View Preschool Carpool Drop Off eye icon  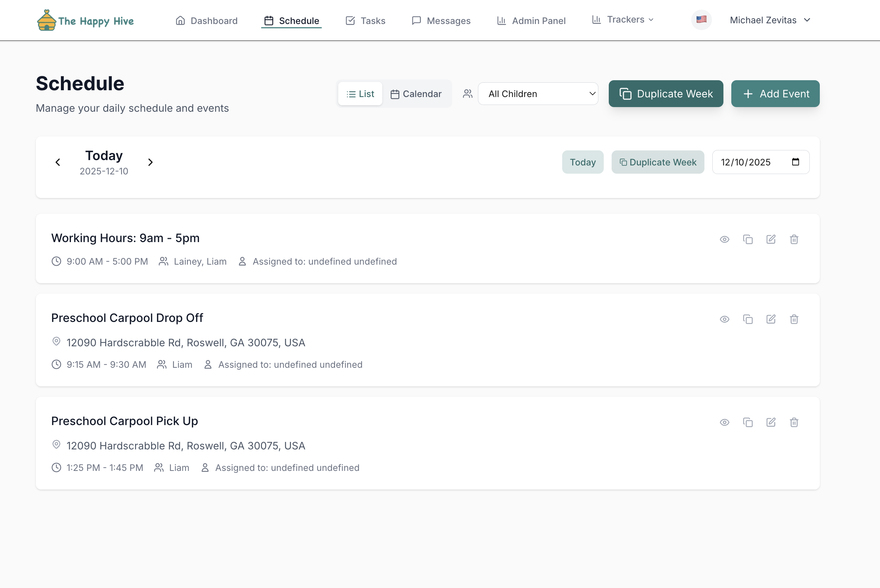pos(724,319)
